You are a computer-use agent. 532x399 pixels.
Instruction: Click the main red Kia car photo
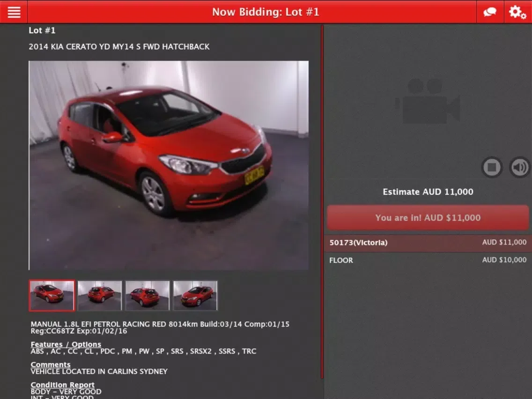169,165
